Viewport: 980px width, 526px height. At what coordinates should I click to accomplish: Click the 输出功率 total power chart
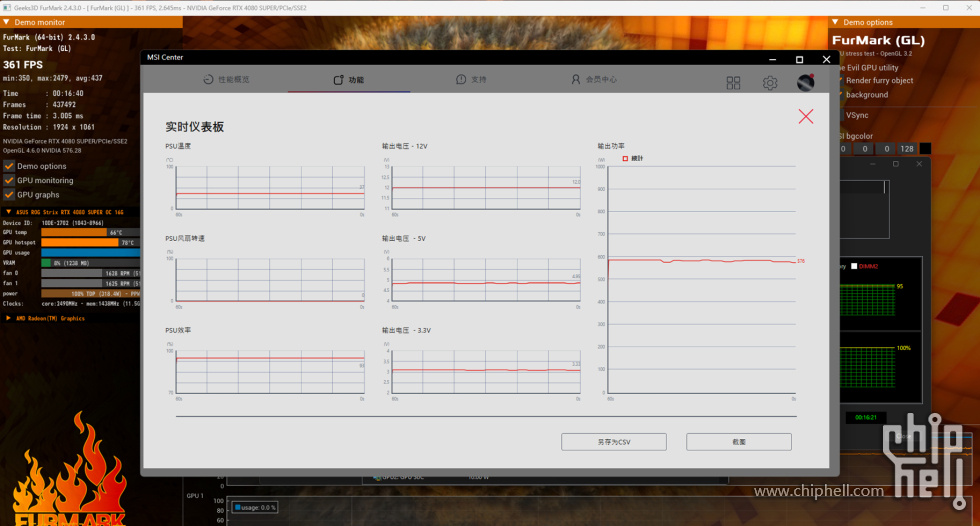tap(702, 280)
